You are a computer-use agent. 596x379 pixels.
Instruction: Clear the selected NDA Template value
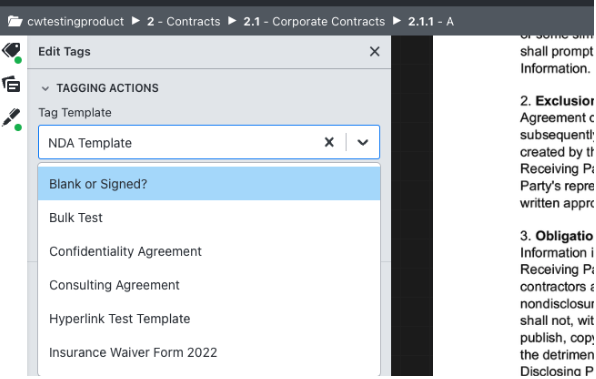[329, 142]
